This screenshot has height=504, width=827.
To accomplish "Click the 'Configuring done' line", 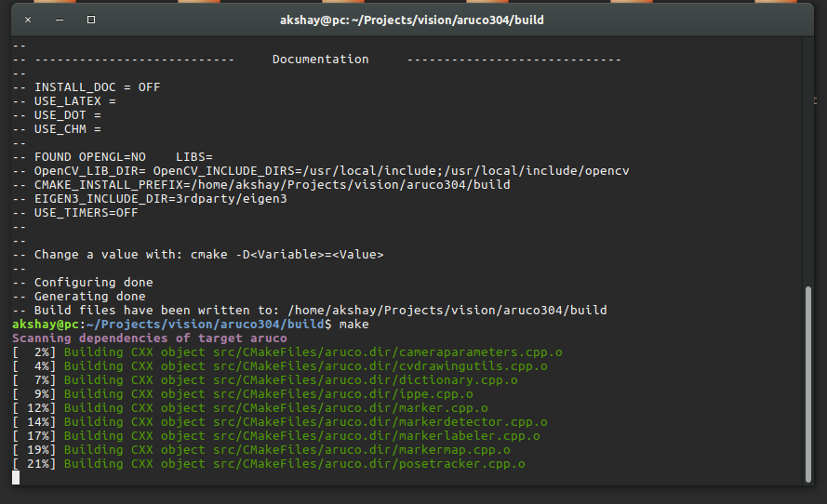I will (x=83, y=283).
